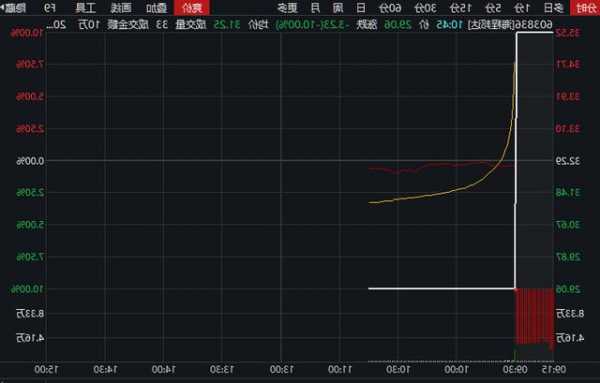Choose the 1分 one-minute period

(x=522, y=8)
